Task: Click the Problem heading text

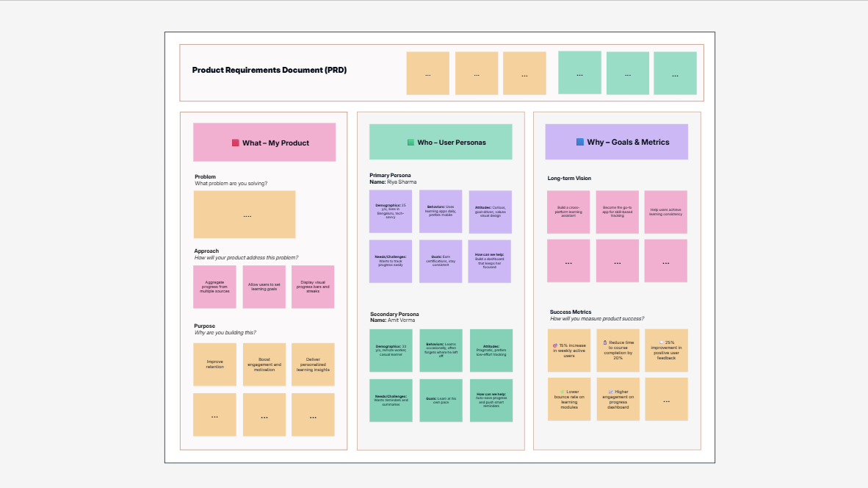Action: coord(205,176)
